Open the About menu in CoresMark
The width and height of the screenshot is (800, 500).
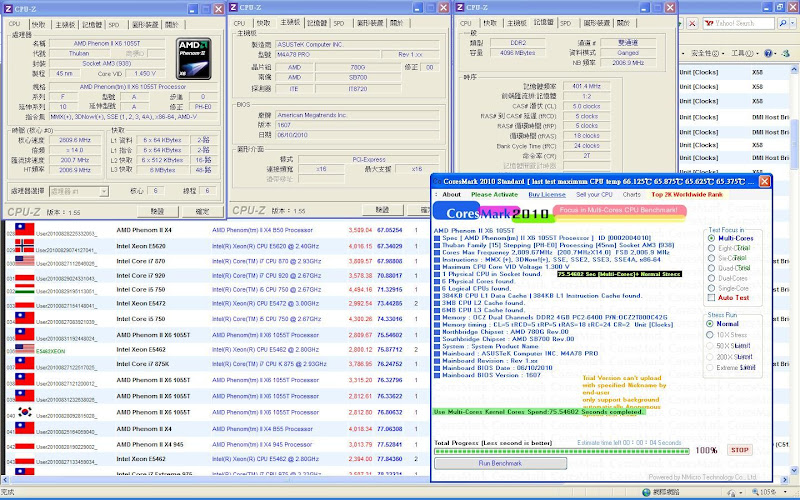click(452, 194)
